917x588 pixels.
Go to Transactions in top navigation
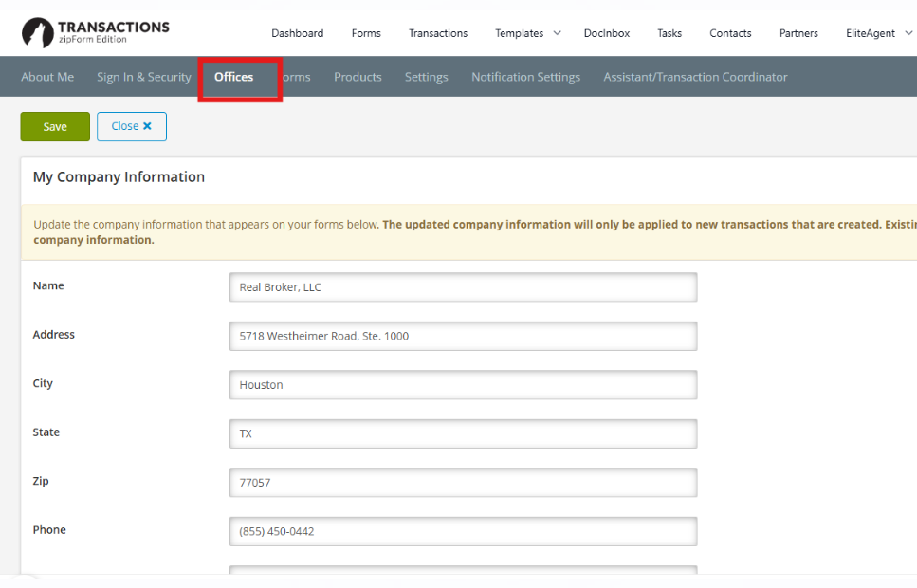click(438, 33)
